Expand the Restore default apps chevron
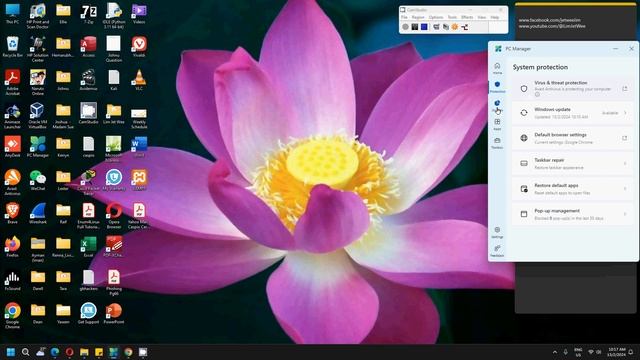Image resolution: width=640 pixels, height=360 pixels. pyautogui.click(x=625, y=189)
